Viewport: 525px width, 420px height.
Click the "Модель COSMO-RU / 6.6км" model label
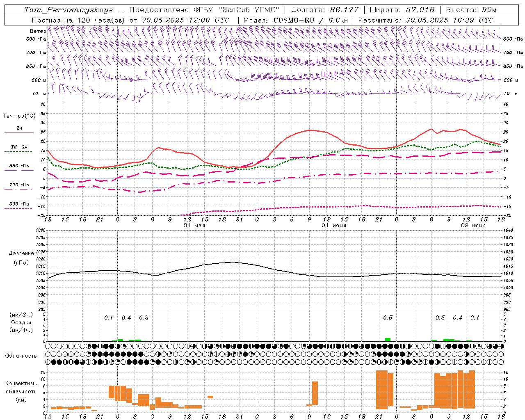pyautogui.click(x=296, y=20)
